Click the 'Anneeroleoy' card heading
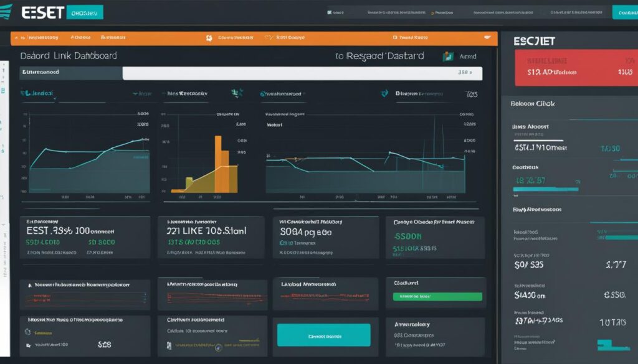 click(x=412, y=325)
